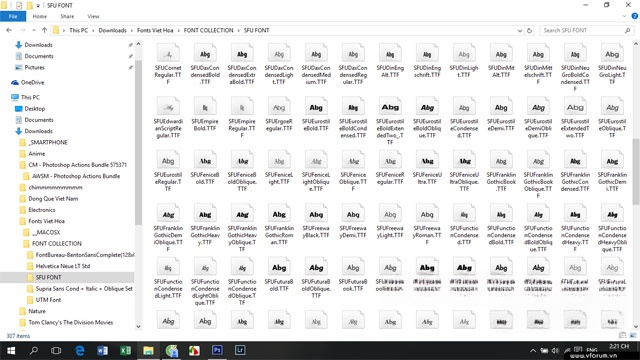The height and width of the screenshot is (360, 640).
Task: Open Desktop under This PC
Action: [35, 109]
